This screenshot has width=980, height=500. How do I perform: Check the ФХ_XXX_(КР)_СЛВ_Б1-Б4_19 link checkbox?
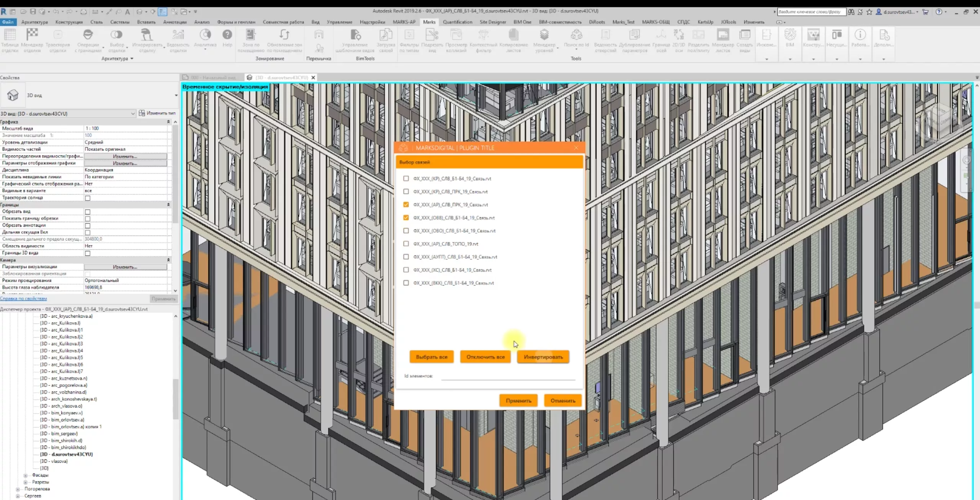point(406,179)
